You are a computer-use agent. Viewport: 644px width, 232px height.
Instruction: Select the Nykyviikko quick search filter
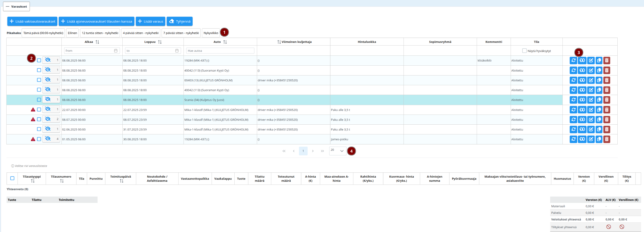pos(211,33)
